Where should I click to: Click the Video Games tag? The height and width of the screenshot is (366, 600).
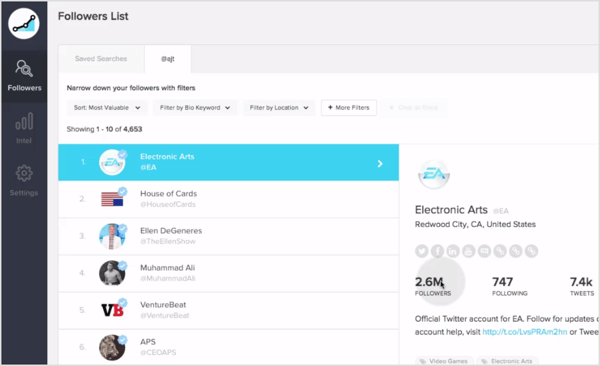click(x=444, y=361)
